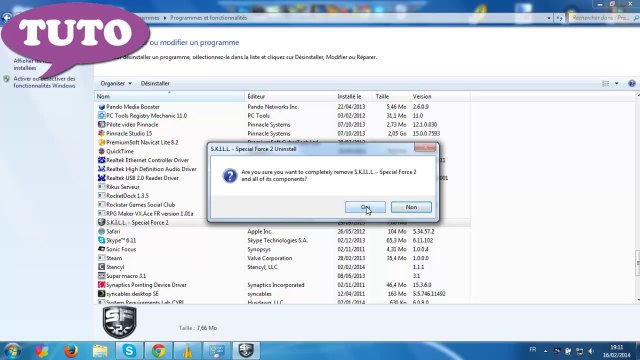Viewport: 640px width, 360px height.
Task: Open Special Force 2 shield taskbar icon
Action: tap(246, 351)
